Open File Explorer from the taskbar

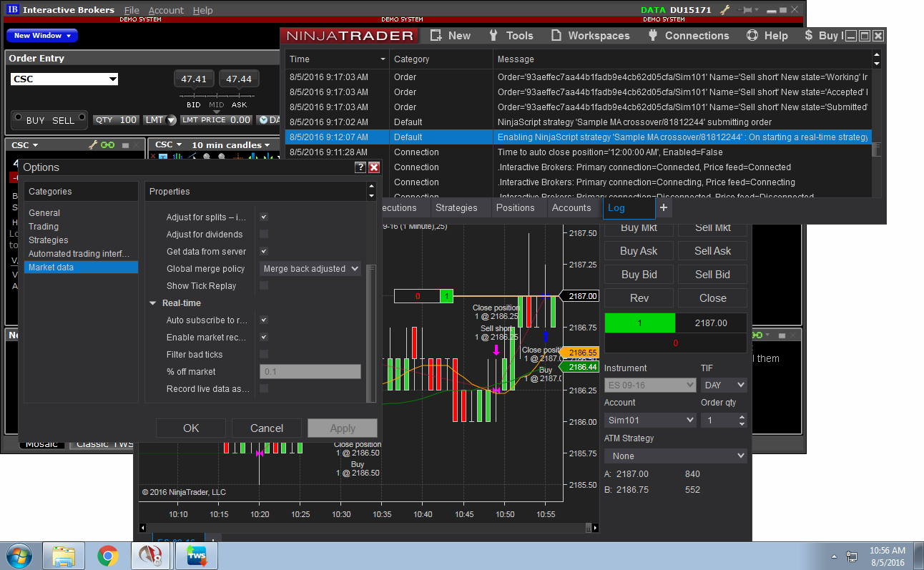point(64,556)
